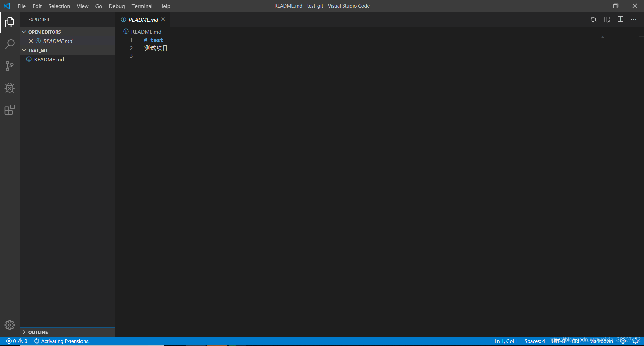Minimize the VS Code window
644x346 pixels.
[596, 6]
